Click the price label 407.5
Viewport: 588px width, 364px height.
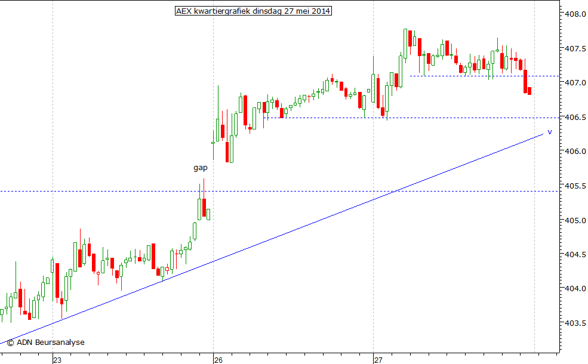pyautogui.click(x=575, y=49)
